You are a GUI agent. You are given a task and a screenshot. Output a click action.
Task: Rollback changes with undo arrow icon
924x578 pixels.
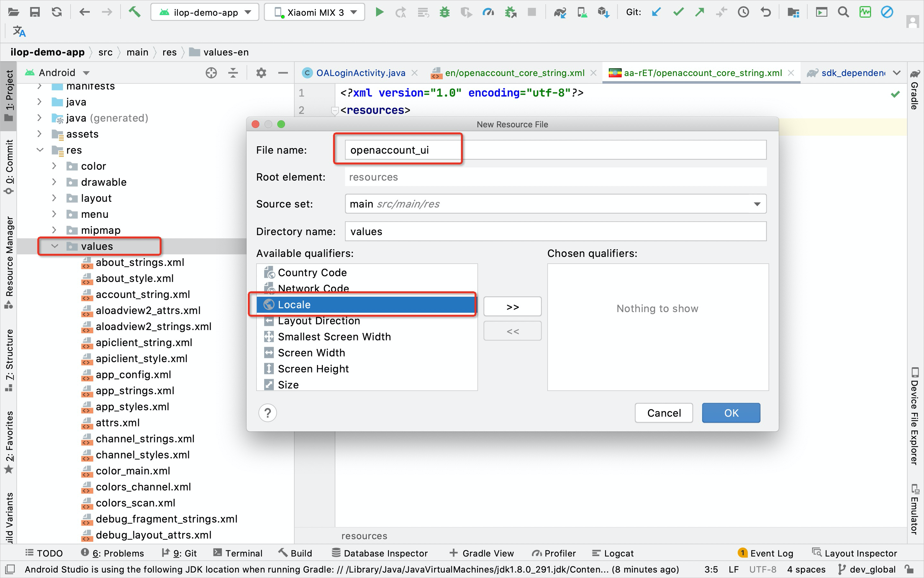765,12
